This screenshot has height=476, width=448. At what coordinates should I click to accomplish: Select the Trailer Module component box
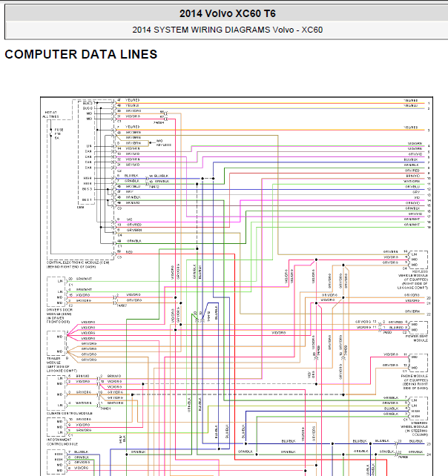(x=56, y=343)
